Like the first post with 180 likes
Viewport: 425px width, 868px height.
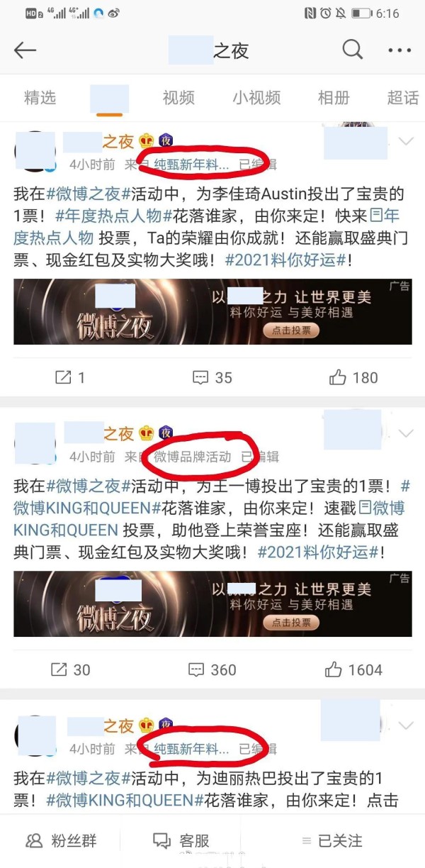pos(353,377)
